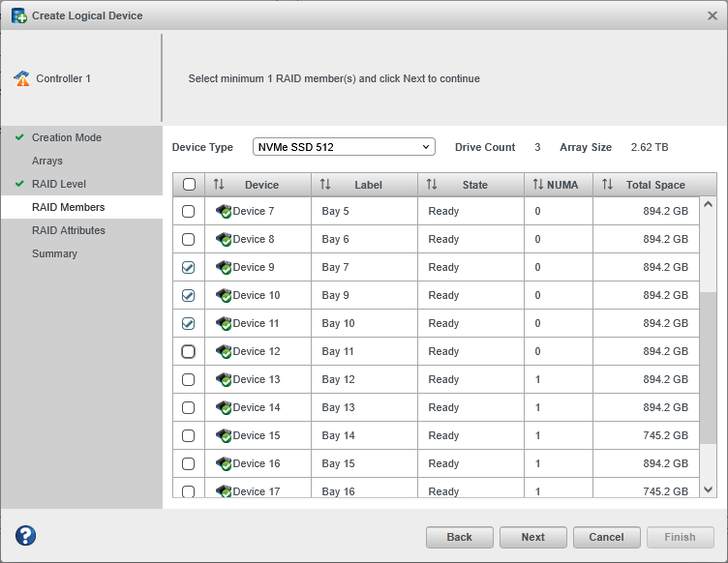Close the Create Logical Device dialog
This screenshot has width=728, height=563.
[x=713, y=15]
